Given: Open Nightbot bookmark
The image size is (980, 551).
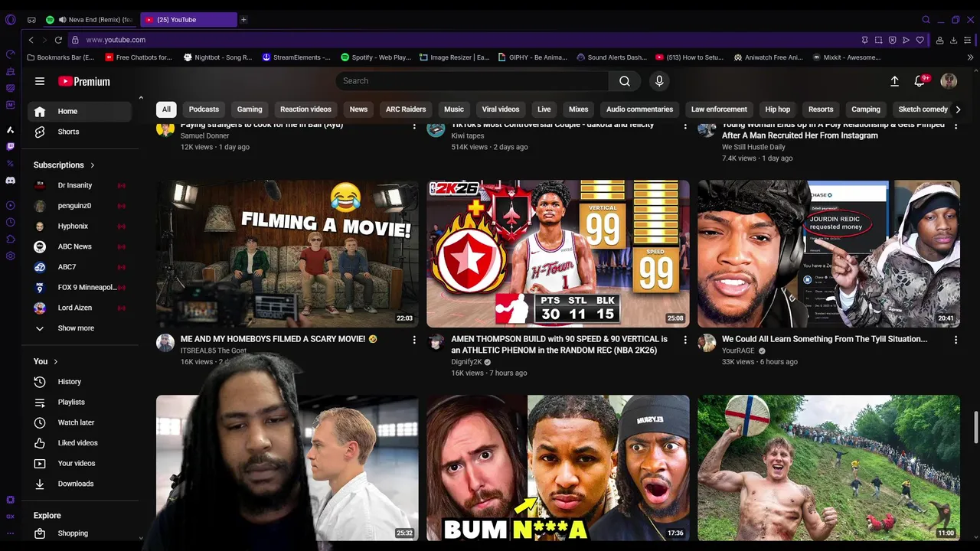Looking at the screenshot, I should click(217, 57).
